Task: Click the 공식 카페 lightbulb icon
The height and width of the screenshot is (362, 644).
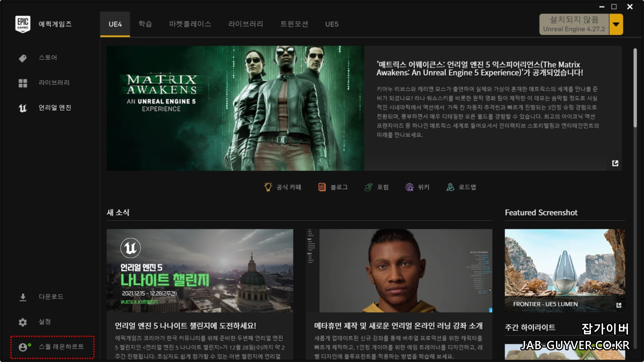Action: [268, 187]
